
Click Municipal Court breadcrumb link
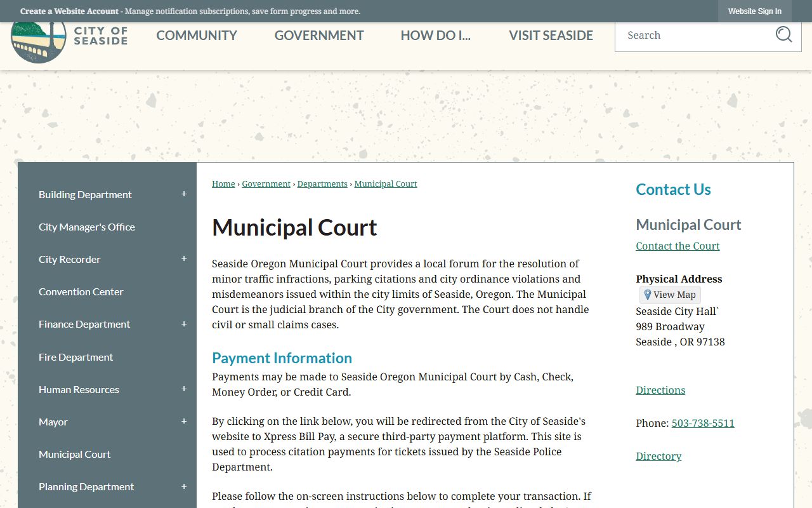[386, 184]
